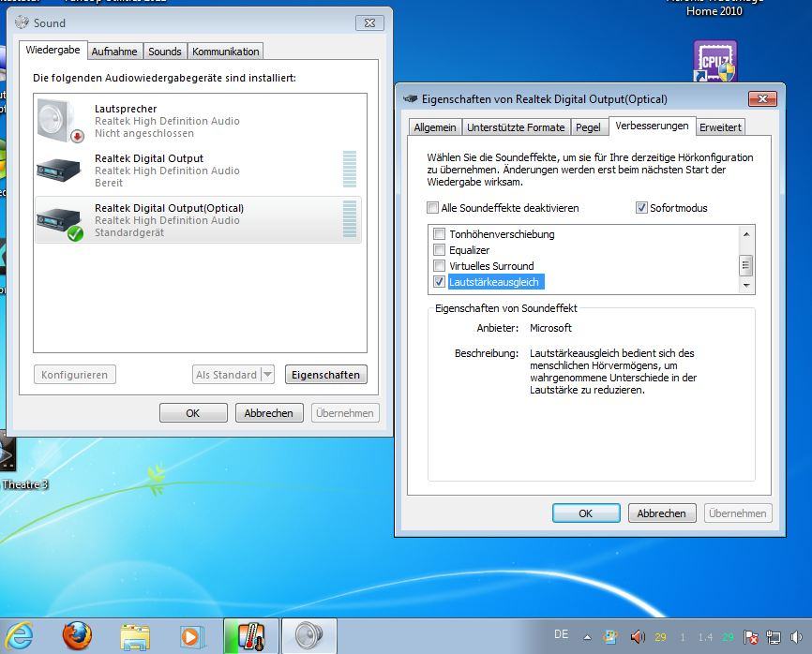This screenshot has width=812, height=654.
Task: Enable Virtuelles Surround checkbox
Action: pyautogui.click(x=439, y=265)
